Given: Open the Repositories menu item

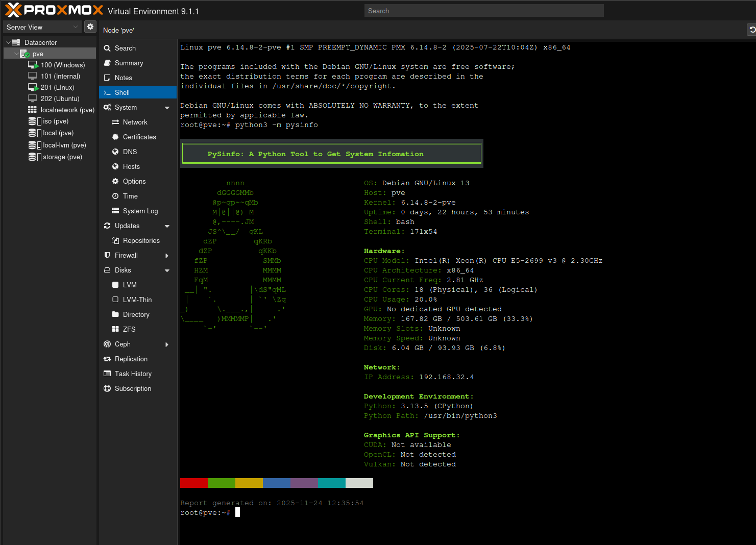Looking at the screenshot, I should coord(138,240).
